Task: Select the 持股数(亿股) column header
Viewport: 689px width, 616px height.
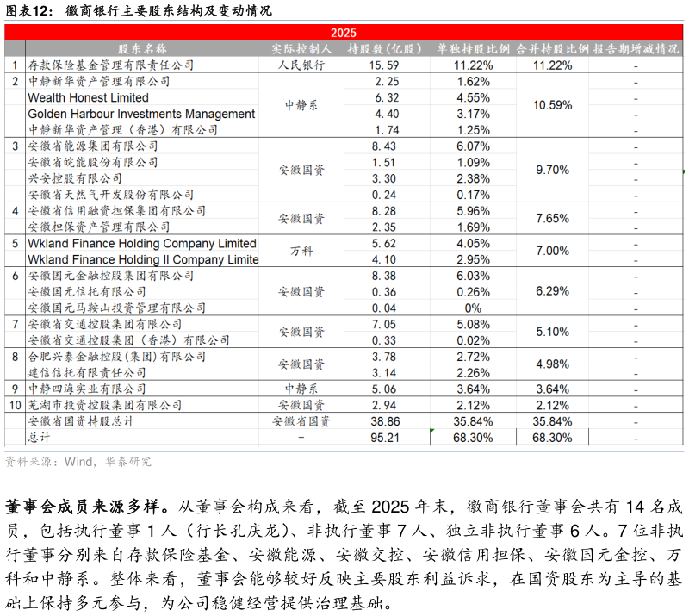Action: (385, 49)
